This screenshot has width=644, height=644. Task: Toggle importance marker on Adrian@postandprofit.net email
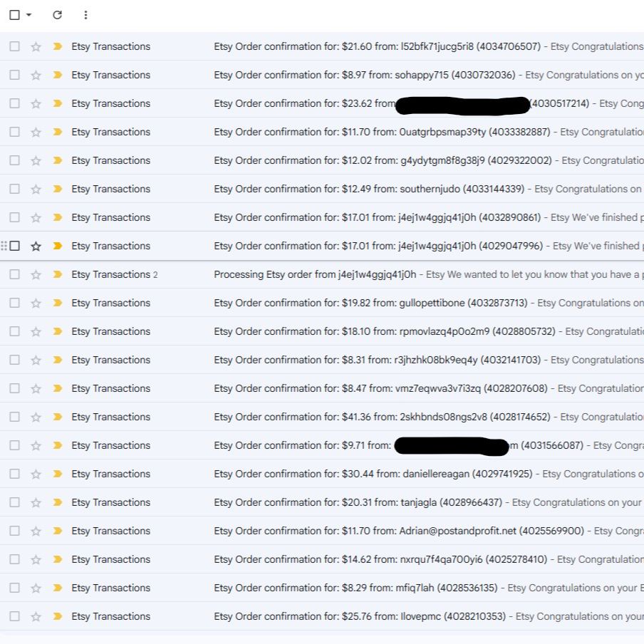(58, 531)
